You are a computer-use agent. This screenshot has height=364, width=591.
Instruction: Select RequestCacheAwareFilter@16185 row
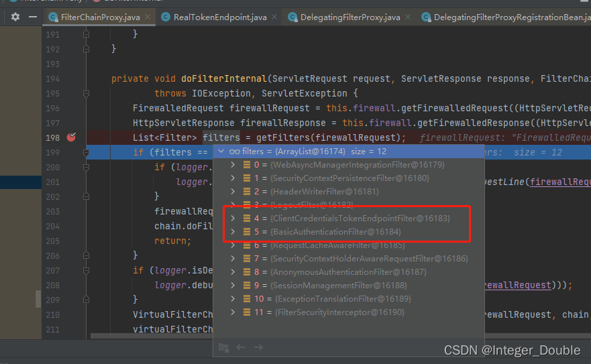click(x=349, y=245)
